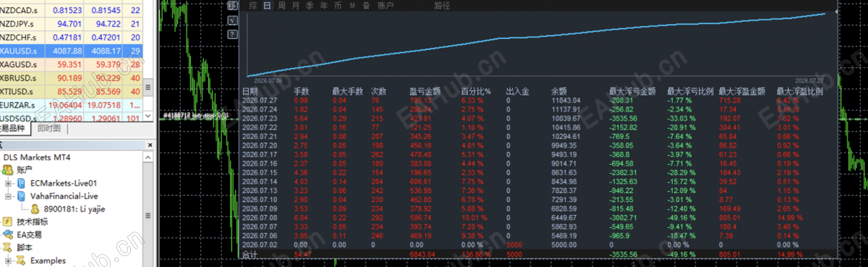Select the 周 weekly statistics tab
Viewport: 868px width, 267px height.
[x=281, y=5]
